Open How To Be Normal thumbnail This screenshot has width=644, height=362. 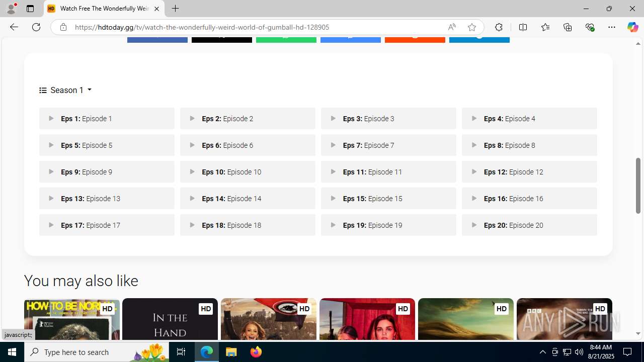pyautogui.click(x=71, y=319)
